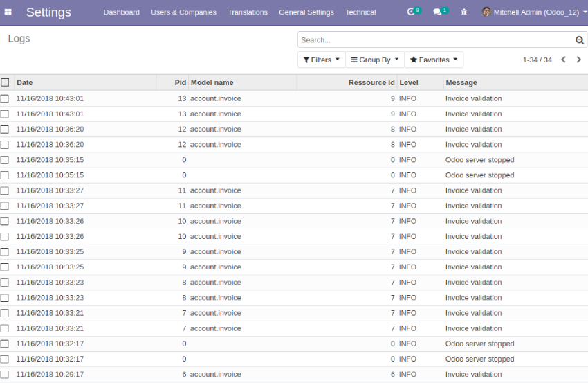Expand the Filters dropdown
The width and height of the screenshot is (588, 383).
click(321, 60)
